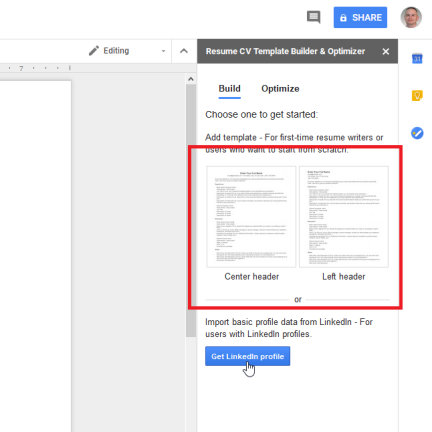Open the user account avatar
432x432 pixels.
411,17
